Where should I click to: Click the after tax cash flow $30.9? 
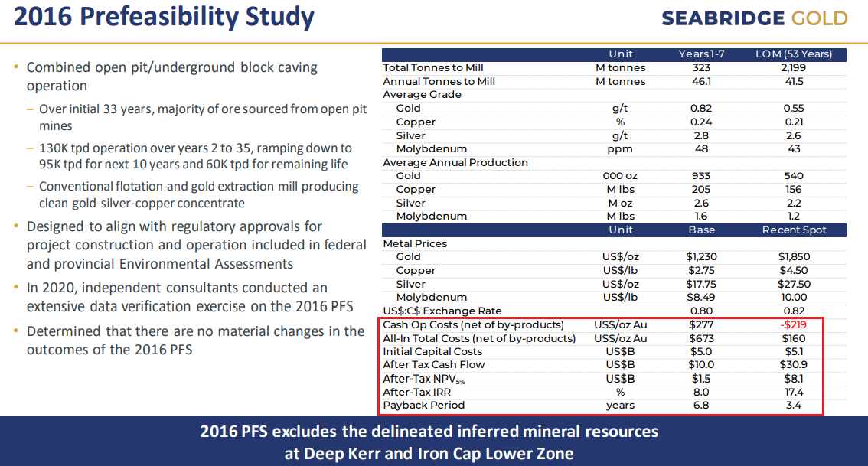(794, 365)
